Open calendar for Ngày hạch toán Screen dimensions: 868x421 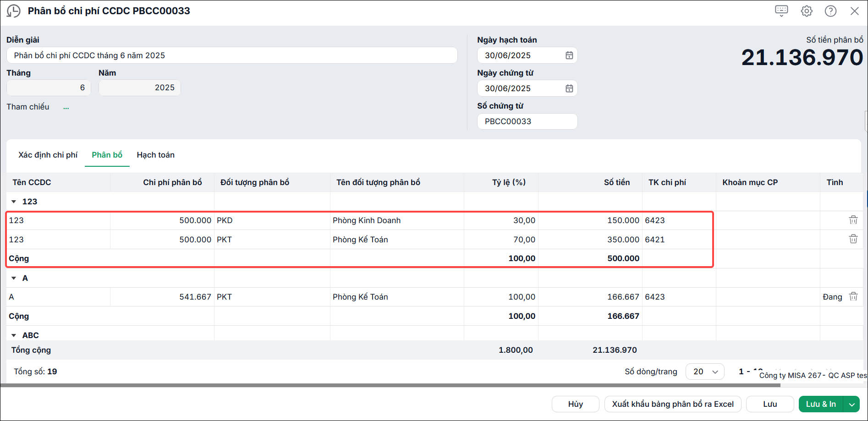pyautogui.click(x=569, y=55)
